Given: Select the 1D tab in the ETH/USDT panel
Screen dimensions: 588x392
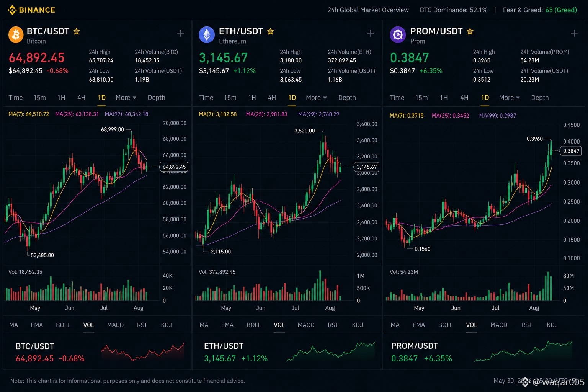Looking at the screenshot, I should 292,98.
